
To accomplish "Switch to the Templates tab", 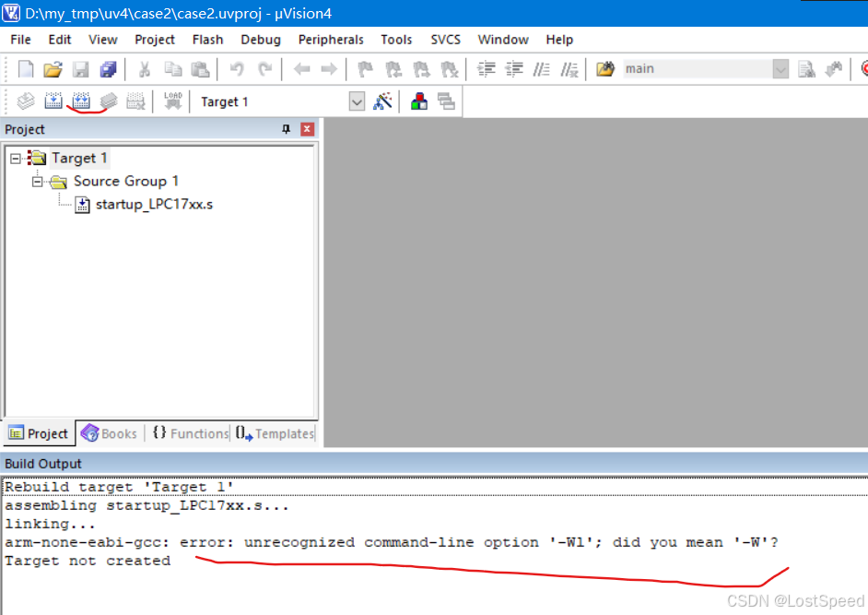I will point(275,433).
